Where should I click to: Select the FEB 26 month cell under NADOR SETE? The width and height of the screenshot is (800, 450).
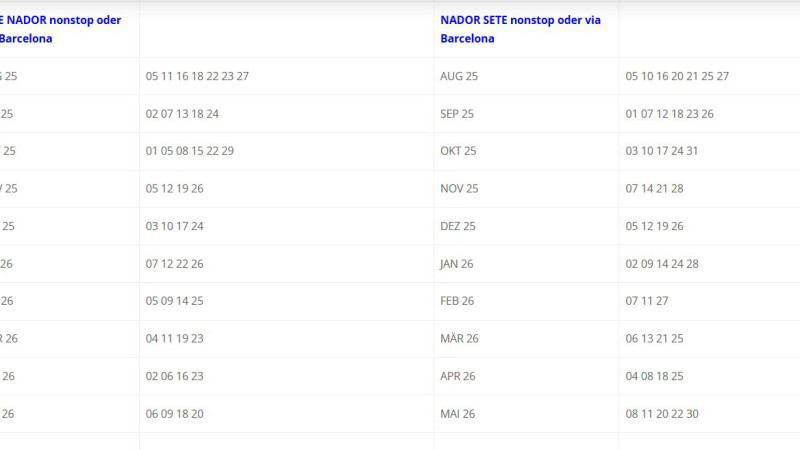(457, 301)
